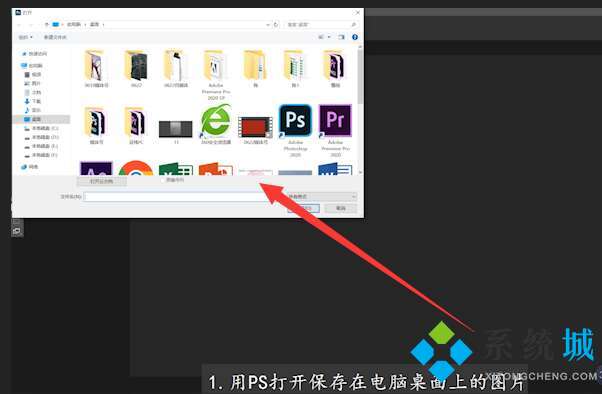Select the After Effects shortcut icon
Viewport: 602px width, 394px height.
(96, 169)
